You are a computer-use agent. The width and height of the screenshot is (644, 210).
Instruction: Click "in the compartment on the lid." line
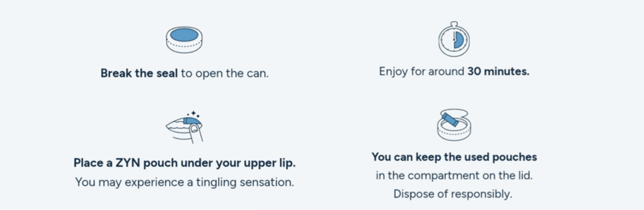[454, 175]
